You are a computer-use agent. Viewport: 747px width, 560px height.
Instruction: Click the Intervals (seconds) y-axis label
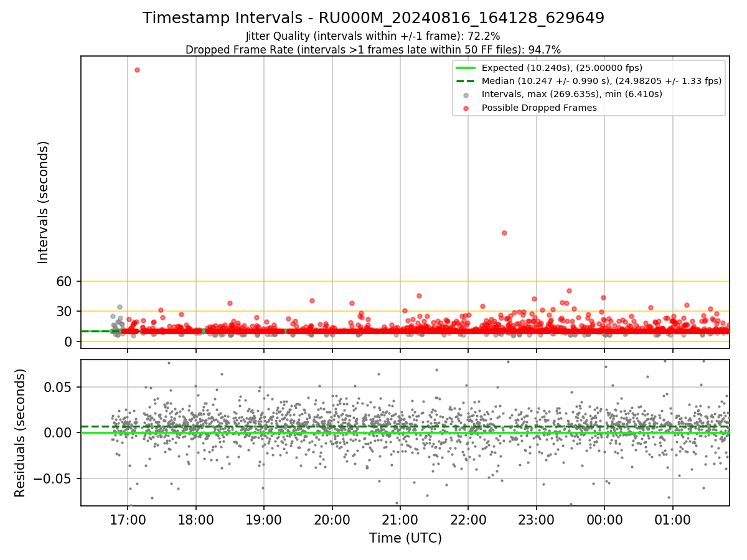tap(43, 202)
